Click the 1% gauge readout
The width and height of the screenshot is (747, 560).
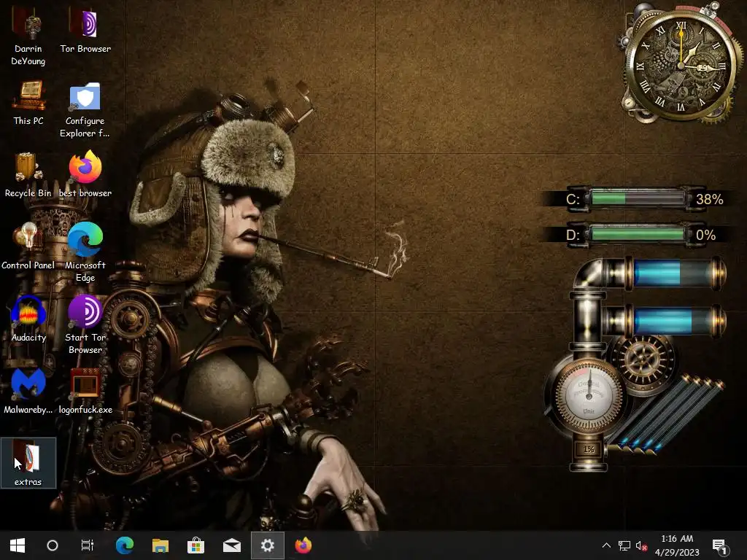tap(589, 449)
